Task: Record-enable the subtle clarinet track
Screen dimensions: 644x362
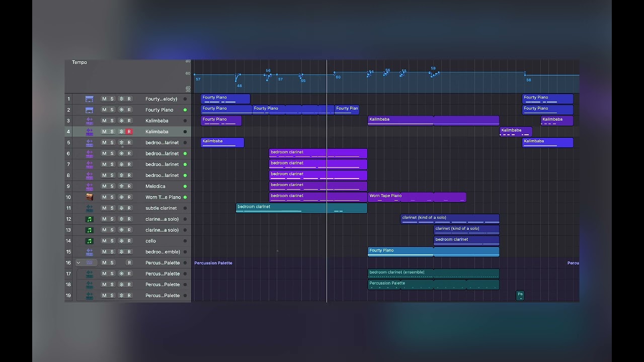Action: [x=129, y=208]
